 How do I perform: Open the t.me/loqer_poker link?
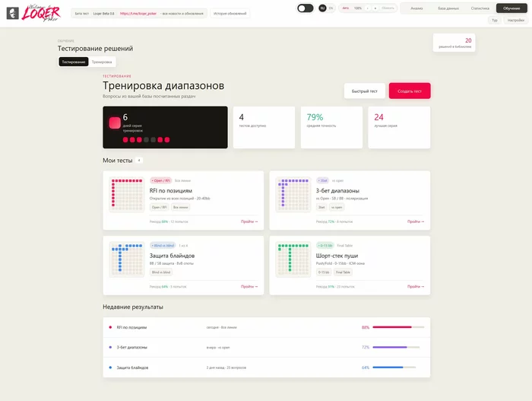pos(138,14)
